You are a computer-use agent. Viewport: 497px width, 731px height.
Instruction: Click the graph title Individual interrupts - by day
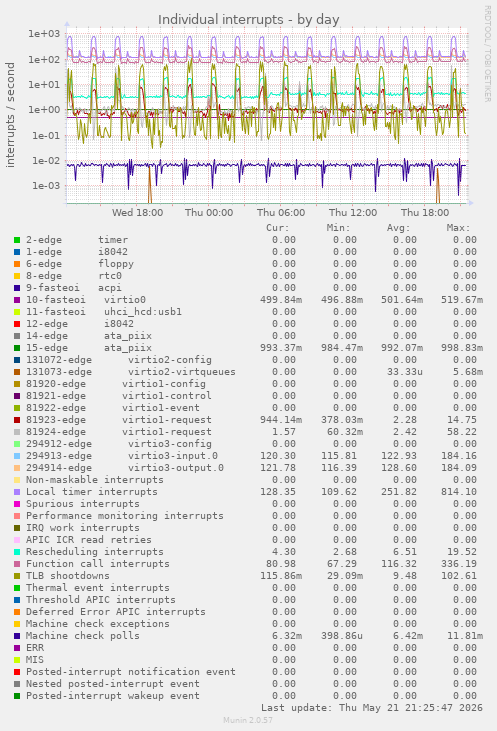pyautogui.click(x=248, y=20)
